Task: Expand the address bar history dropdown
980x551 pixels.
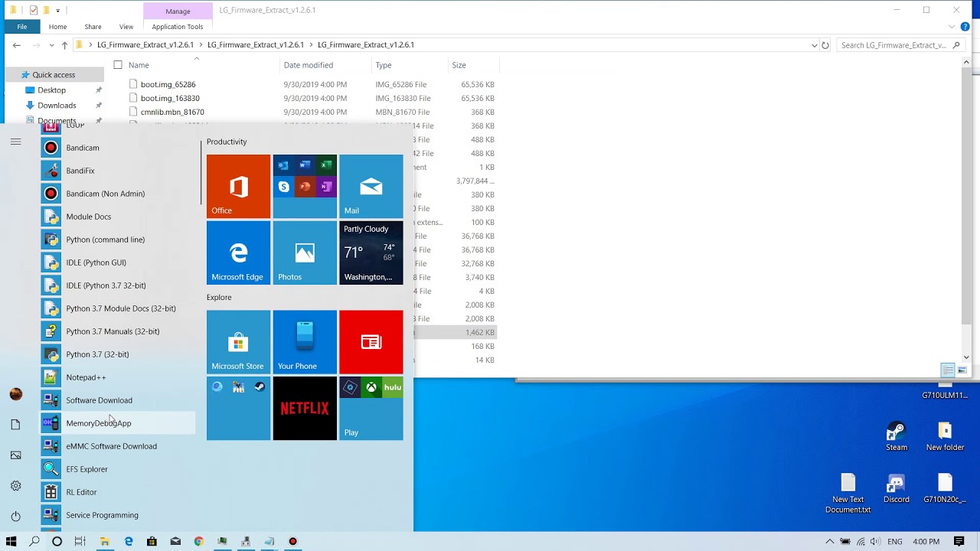Action: [814, 45]
